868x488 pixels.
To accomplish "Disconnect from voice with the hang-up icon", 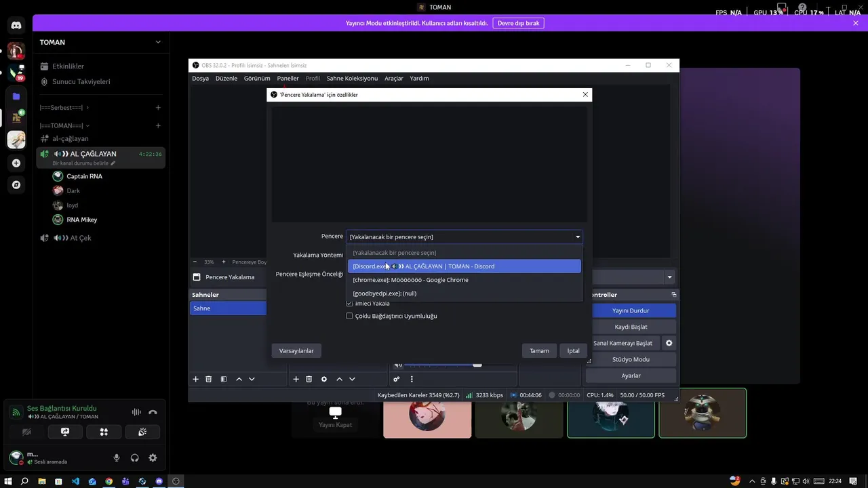I will [x=153, y=412].
